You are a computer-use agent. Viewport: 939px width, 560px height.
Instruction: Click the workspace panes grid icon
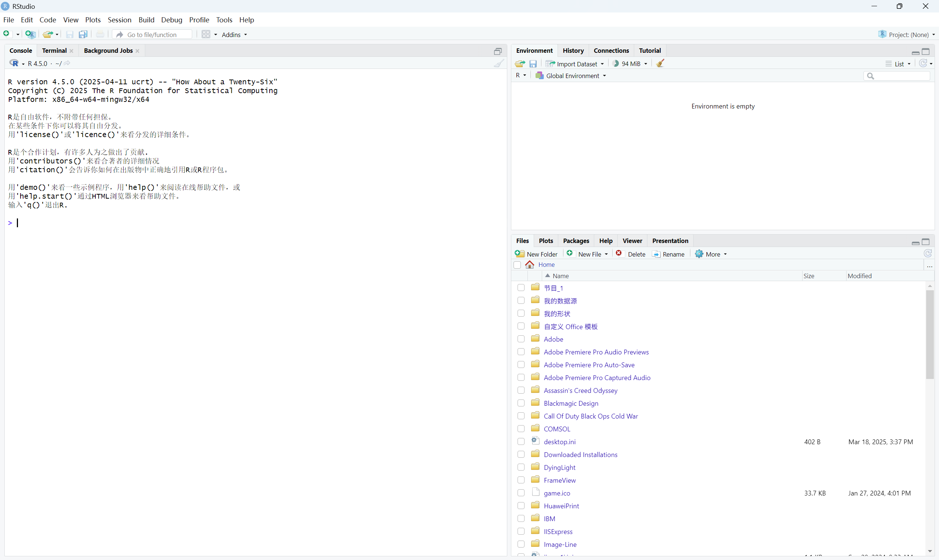pos(206,34)
